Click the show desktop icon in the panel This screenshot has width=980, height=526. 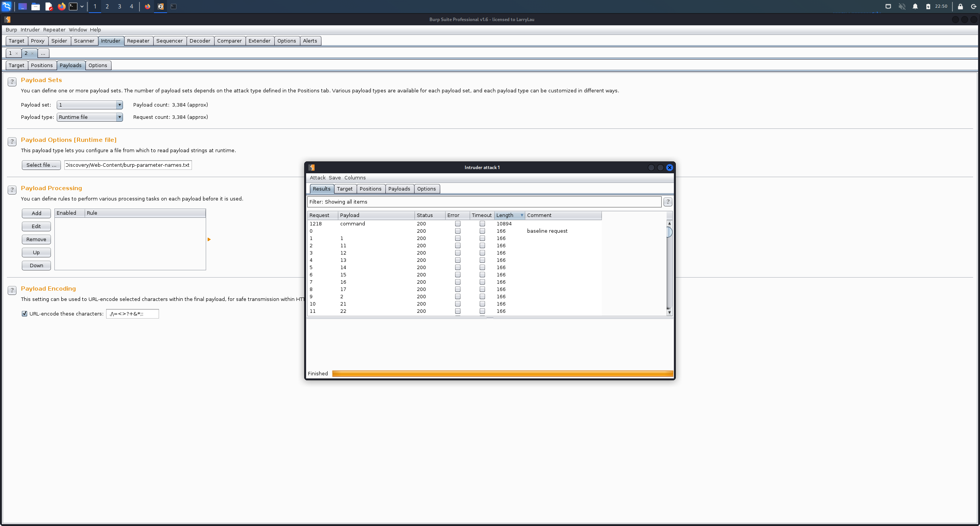point(23,7)
